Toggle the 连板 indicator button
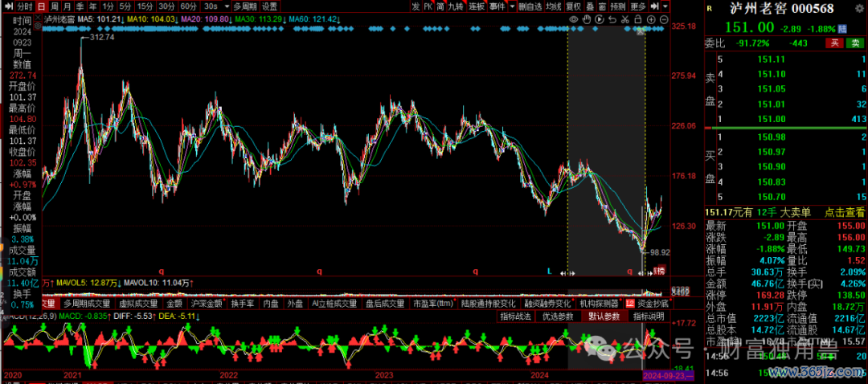Screen dimensions: 868x384 click(477, 6)
